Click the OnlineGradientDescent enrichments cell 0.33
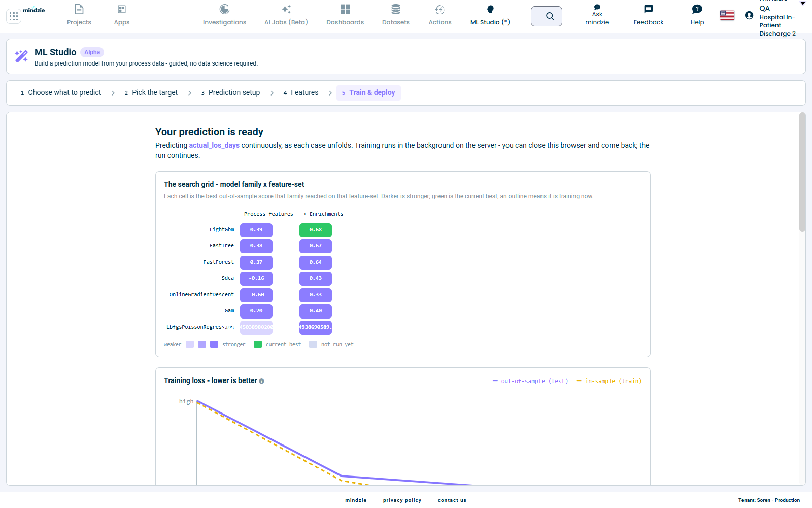Image resolution: width=812 pixels, height=508 pixels. [316, 295]
